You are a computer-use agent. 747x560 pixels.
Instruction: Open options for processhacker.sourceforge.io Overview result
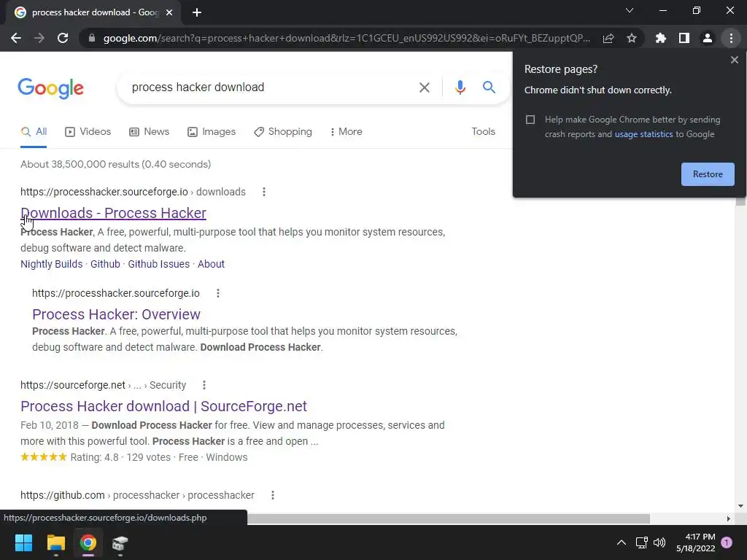pos(218,293)
